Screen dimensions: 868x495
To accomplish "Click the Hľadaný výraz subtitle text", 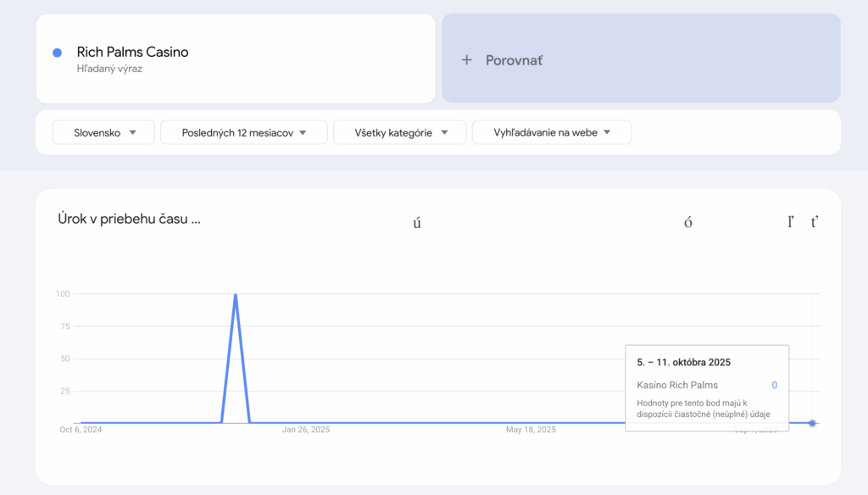I will click(109, 70).
